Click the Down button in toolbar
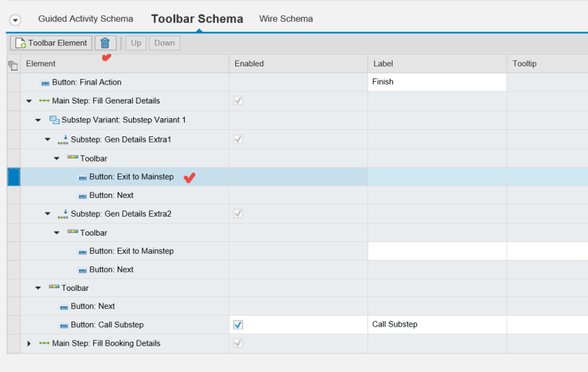 tap(164, 43)
